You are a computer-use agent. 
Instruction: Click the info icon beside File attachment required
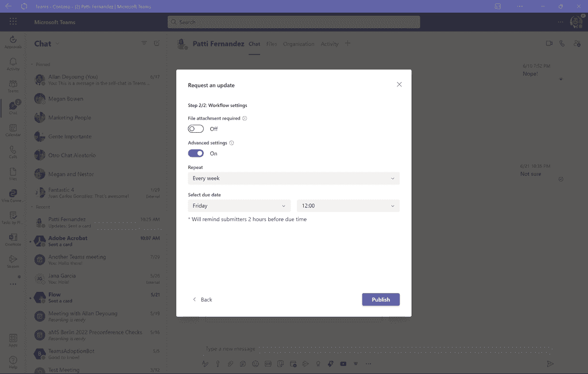click(245, 118)
